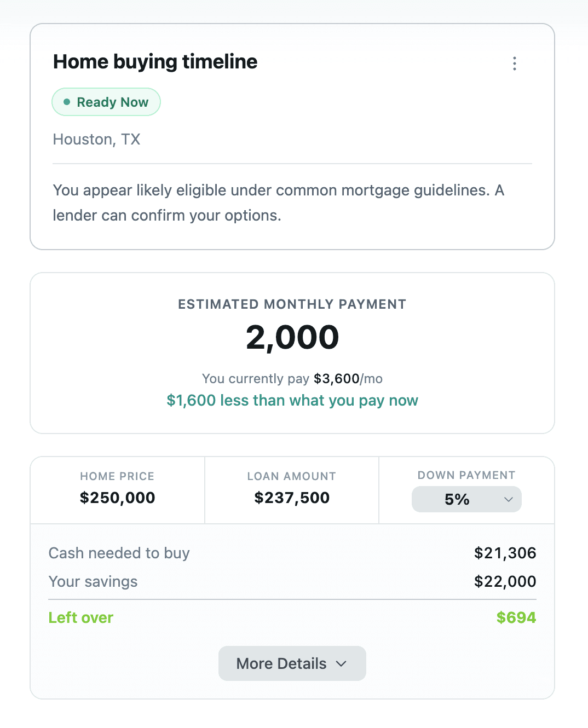This screenshot has height=728, width=588.
Task: Open the three-dot options menu
Action: tap(514, 63)
